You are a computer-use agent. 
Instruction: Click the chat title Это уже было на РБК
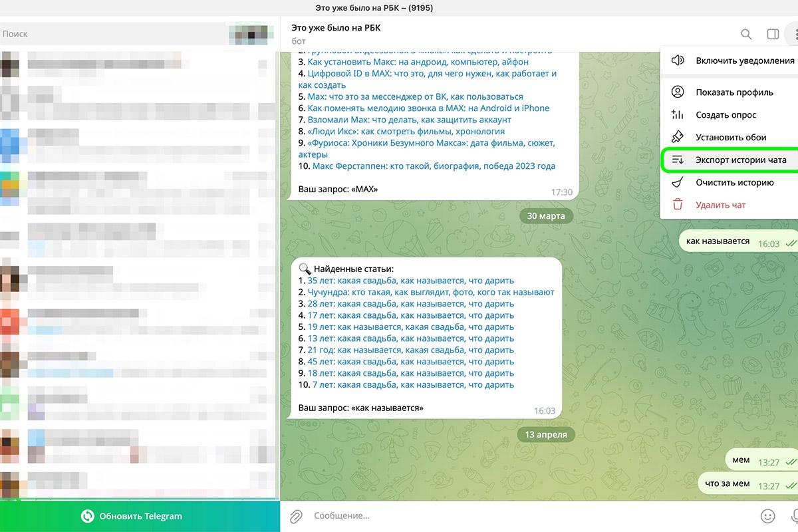click(x=336, y=28)
